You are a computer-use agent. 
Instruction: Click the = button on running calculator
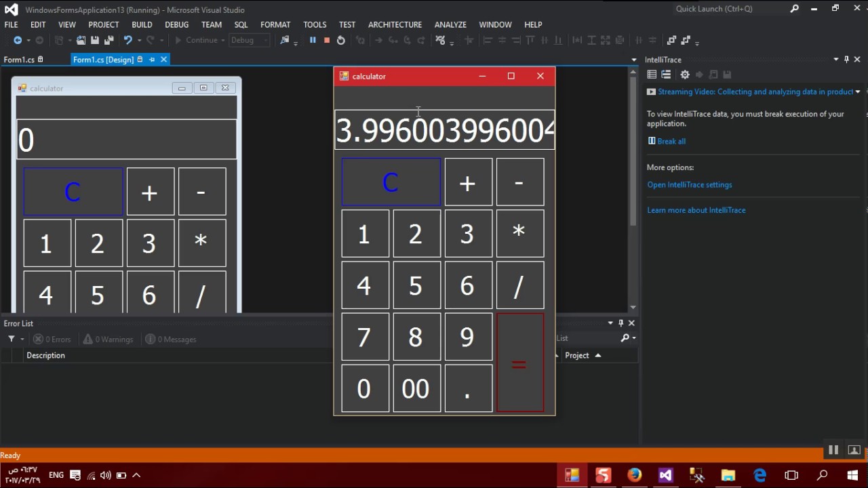[x=520, y=363]
